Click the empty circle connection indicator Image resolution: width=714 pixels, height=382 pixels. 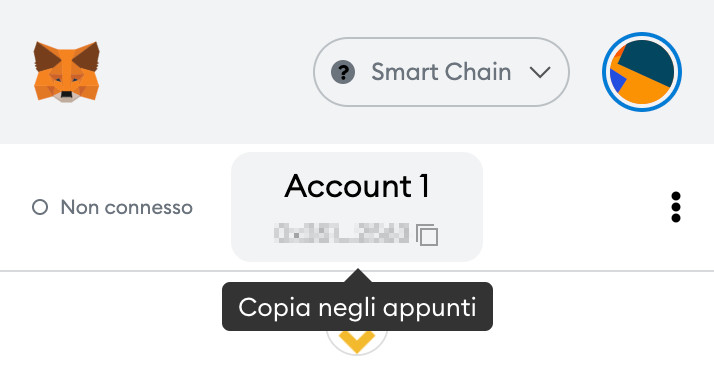pos(40,208)
